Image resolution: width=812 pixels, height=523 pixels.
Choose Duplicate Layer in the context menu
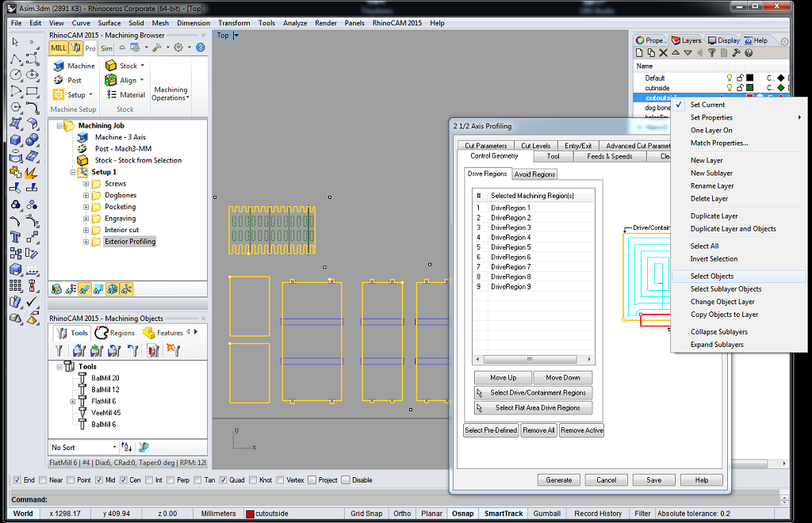coord(714,216)
